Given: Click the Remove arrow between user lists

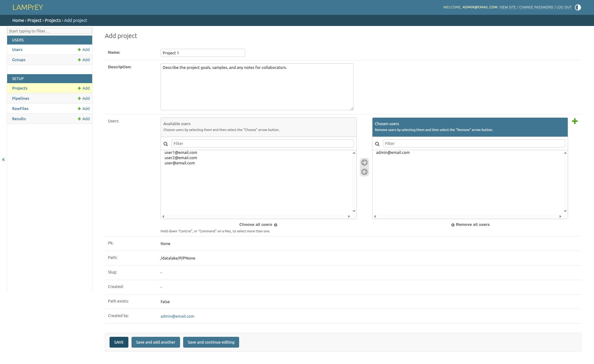Looking at the screenshot, I should coord(364,172).
